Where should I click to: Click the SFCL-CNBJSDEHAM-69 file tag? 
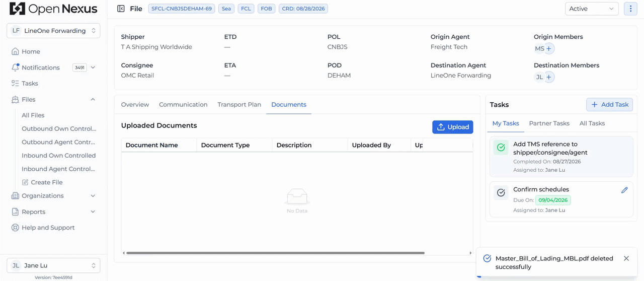(182, 9)
